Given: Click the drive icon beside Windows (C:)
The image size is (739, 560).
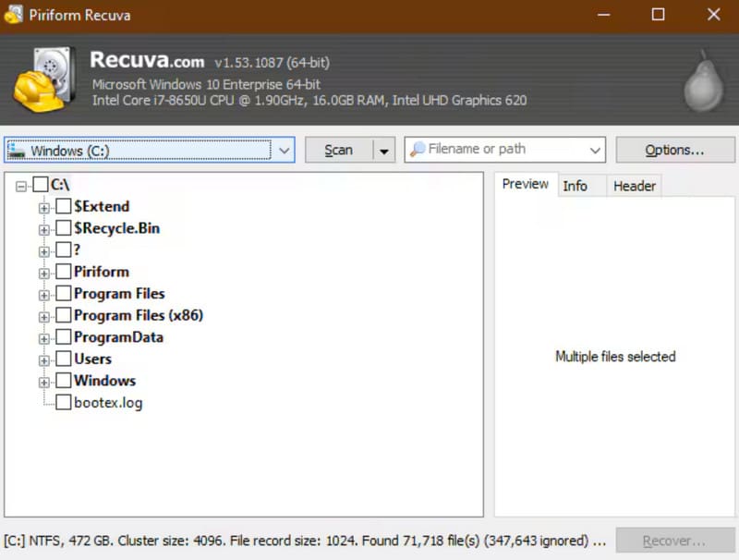Looking at the screenshot, I should coord(17,151).
